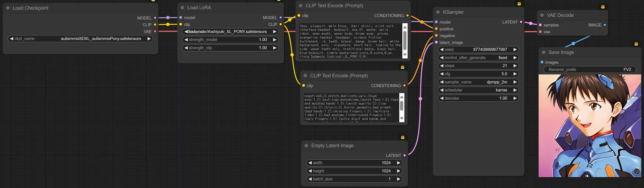Viewport: 644px width, 188px height.
Task: Decrease strength_clip with its left arrow
Action: (x=186, y=48)
